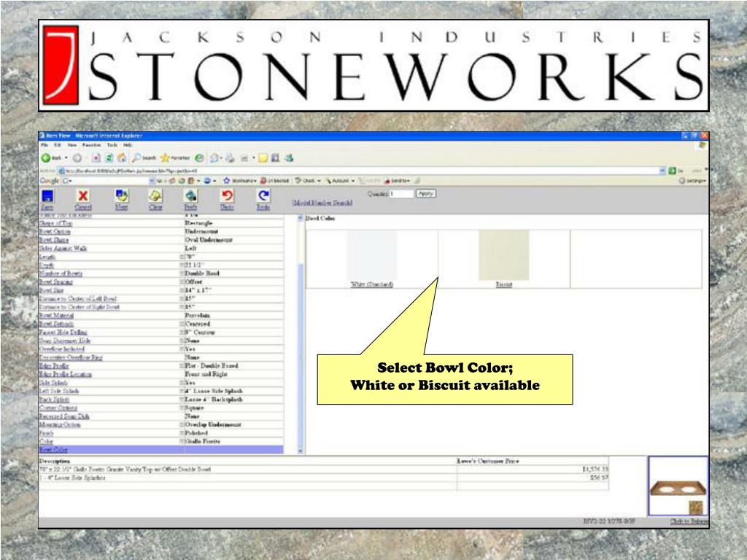Open the Edit menu
747x560 pixels.
(58, 145)
